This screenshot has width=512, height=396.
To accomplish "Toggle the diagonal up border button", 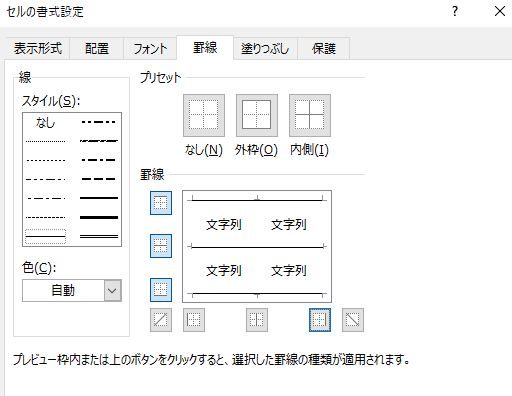I will pyautogui.click(x=161, y=320).
